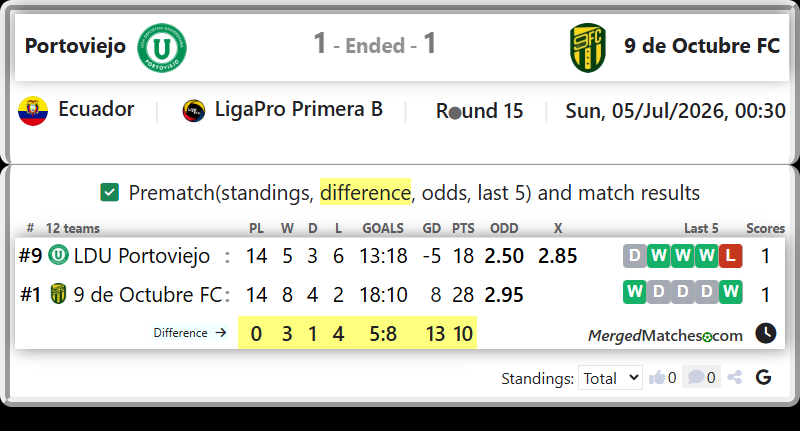
Task: Click the Portoviejo team crest in header
Action: point(162,47)
